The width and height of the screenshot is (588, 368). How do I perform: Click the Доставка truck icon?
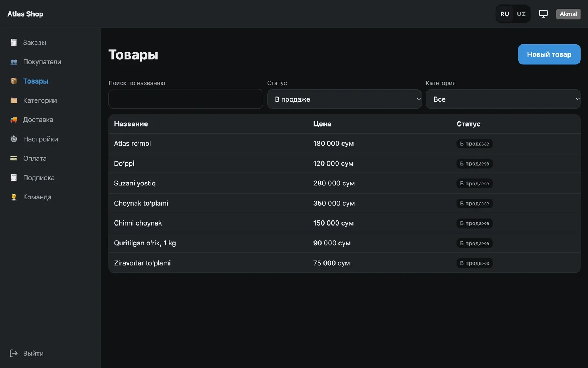click(x=14, y=120)
